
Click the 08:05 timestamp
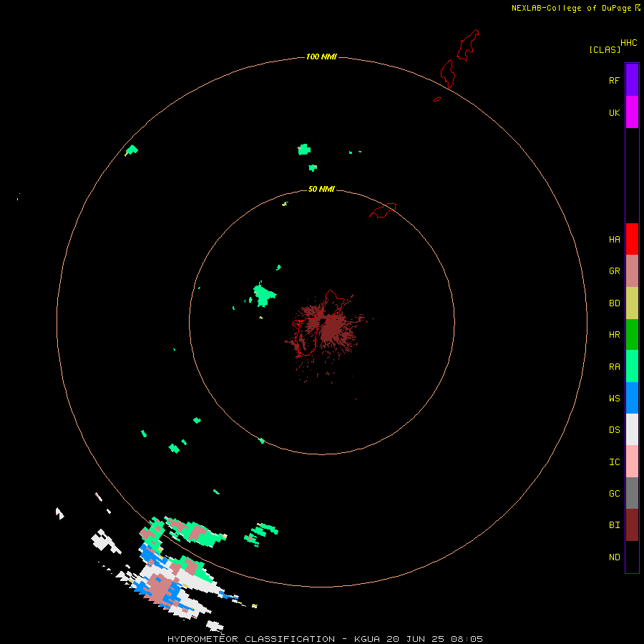pyautogui.click(x=467, y=639)
